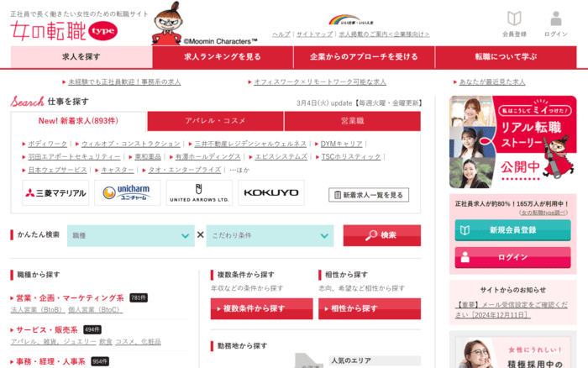588x368 pixels.
Task: Click the TSCホリスティック link
Action: [x=351, y=157]
